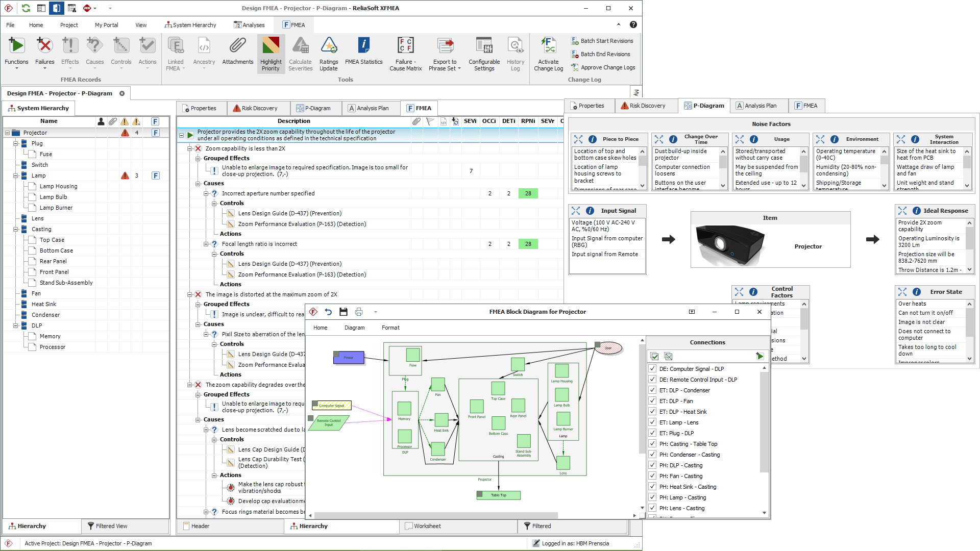980x551 pixels.
Task: Save the block diagram with floppy icon
Action: point(344,312)
